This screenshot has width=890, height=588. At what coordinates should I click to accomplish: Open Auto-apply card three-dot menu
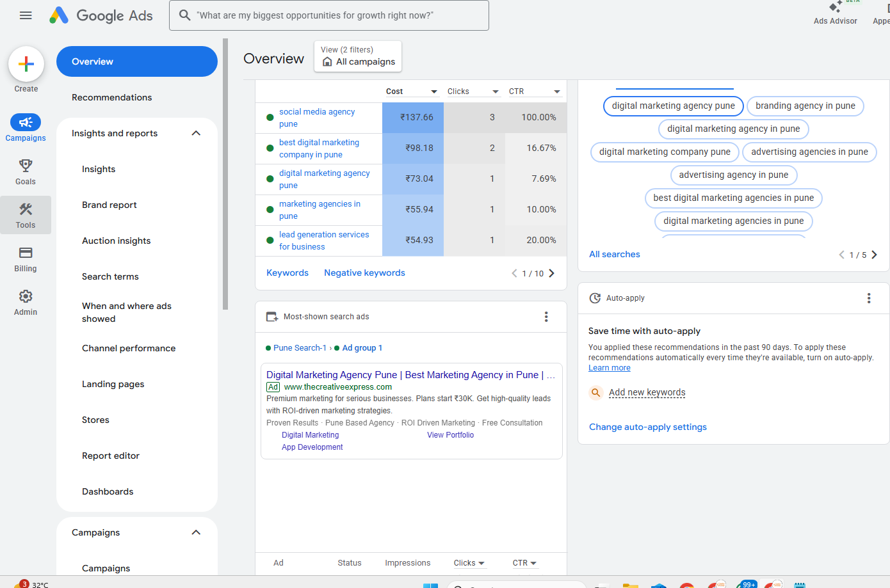(869, 298)
